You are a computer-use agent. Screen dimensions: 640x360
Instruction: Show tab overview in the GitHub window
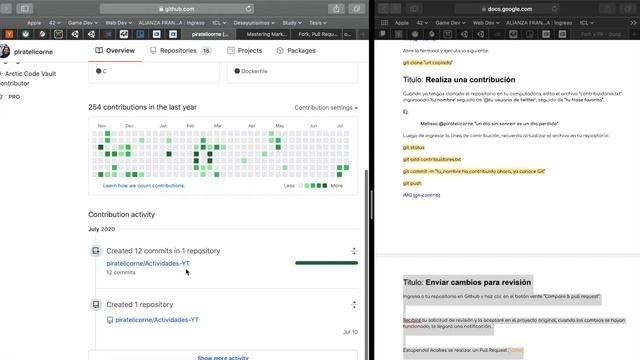pyautogui.click(x=356, y=9)
